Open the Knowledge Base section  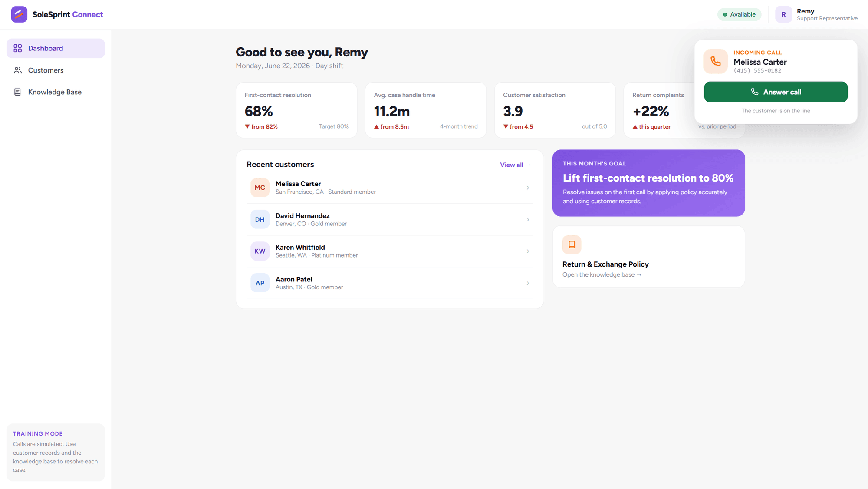[x=56, y=92]
